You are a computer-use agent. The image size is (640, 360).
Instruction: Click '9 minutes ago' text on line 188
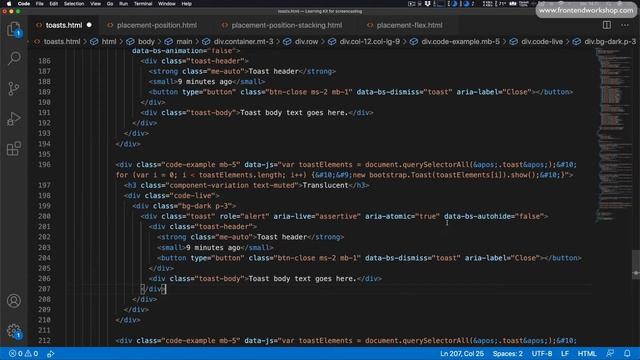coord(205,82)
